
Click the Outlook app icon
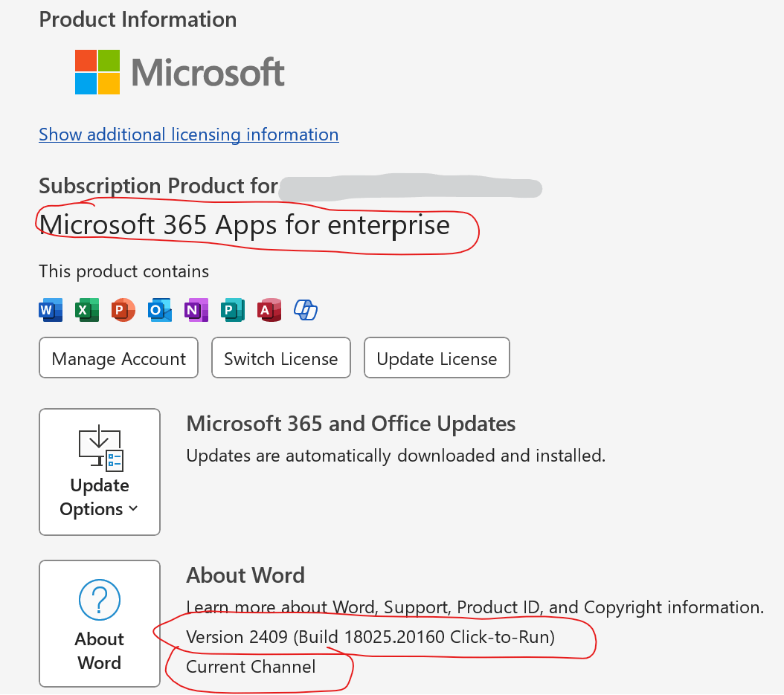[159, 310]
